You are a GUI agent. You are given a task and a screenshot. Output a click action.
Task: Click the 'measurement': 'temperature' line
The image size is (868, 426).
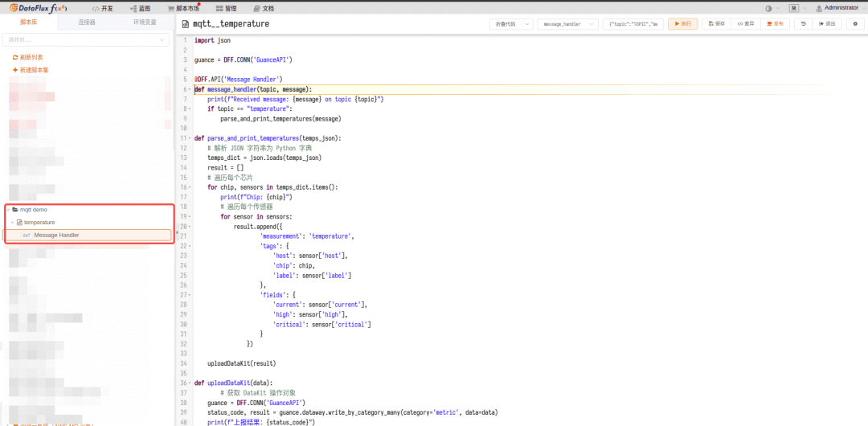click(x=307, y=236)
